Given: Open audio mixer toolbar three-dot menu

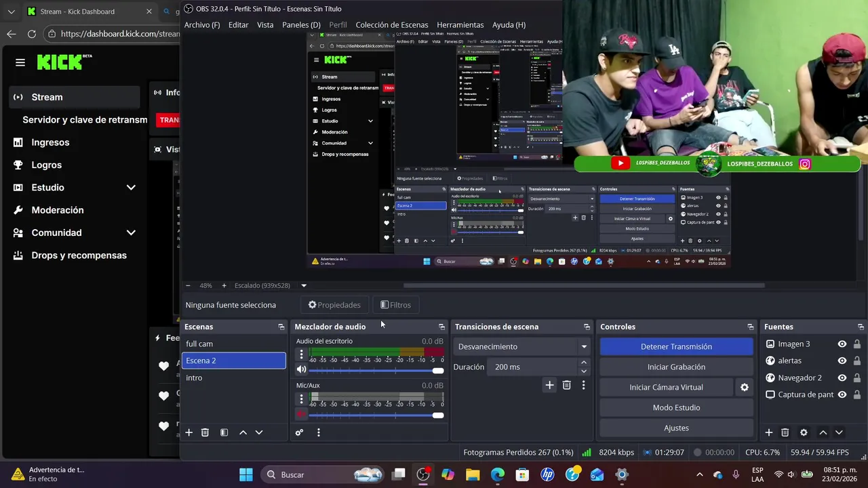Looking at the screenshot, I should (318, 432).
